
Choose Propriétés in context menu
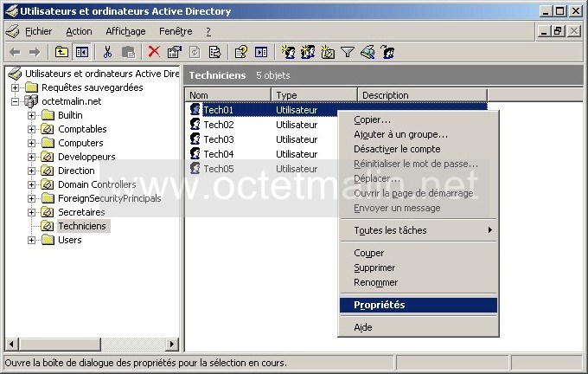[x=419, y=305]
